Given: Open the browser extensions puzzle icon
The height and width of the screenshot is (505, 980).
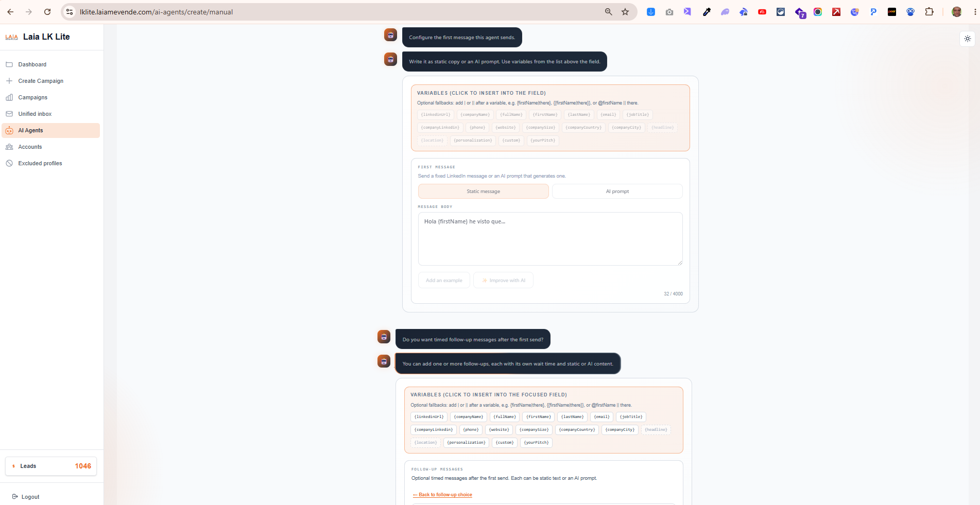Looking at the screenshot, I should 929,12.
